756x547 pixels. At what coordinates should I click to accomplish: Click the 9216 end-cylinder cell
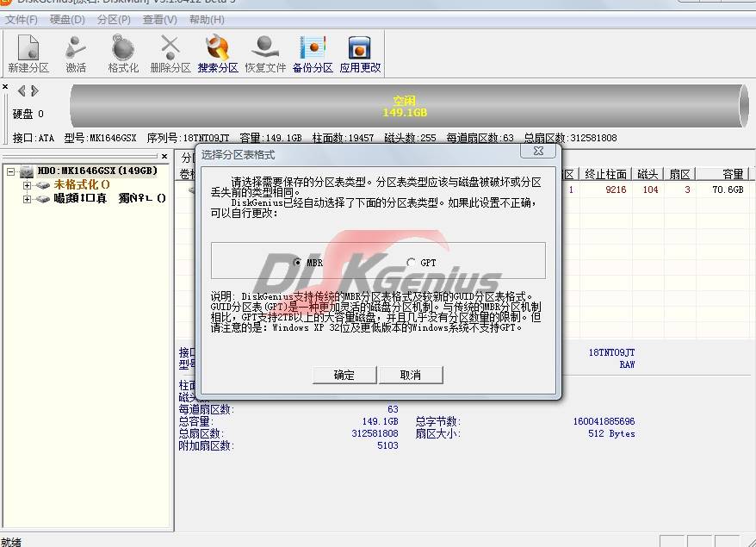[x=616, y=190]
